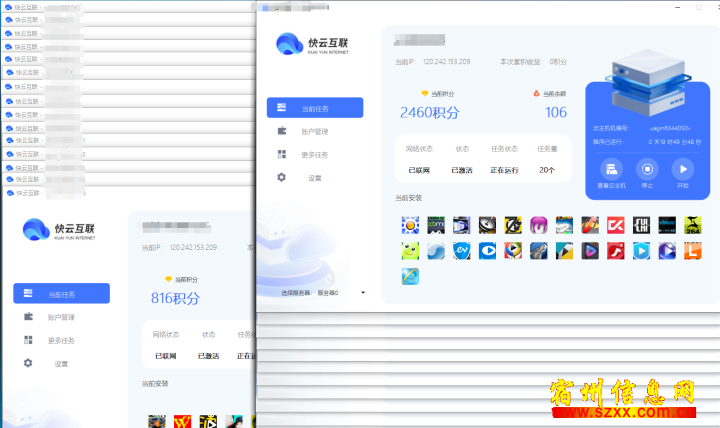This screenshot has width=720, height=428.
Task: Click the 快云互联 logo in front window
Action: 312,44
